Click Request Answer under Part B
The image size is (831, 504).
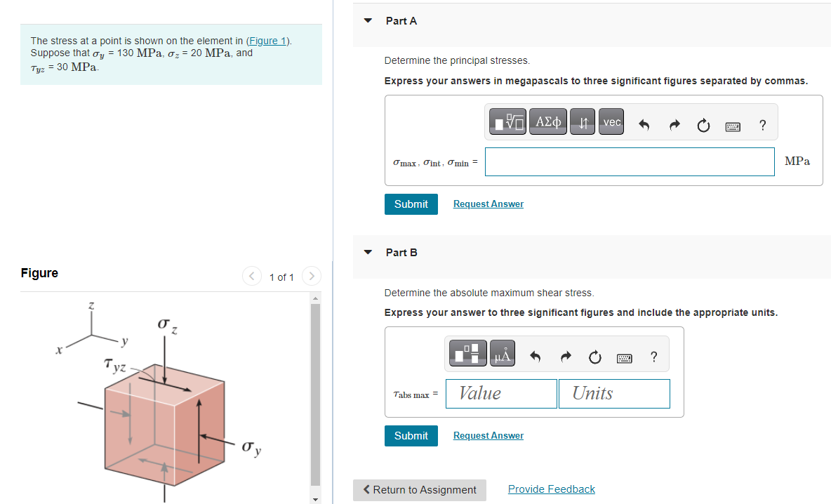click(x=488, y=435)
